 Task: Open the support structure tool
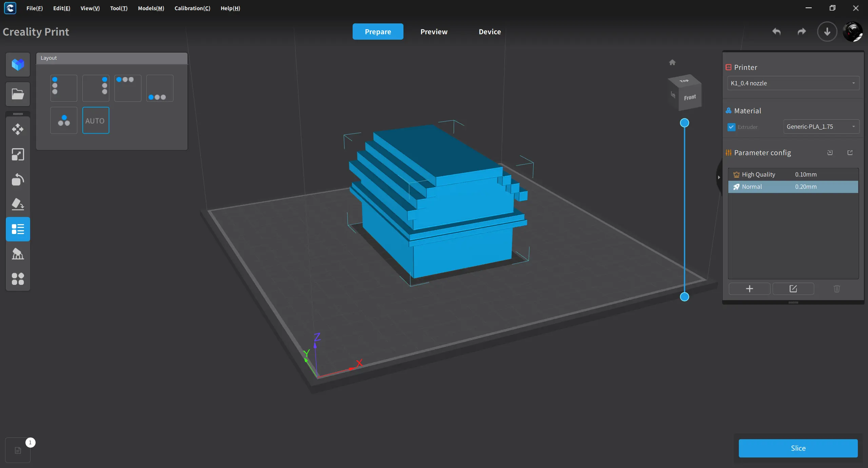coord(18,254)
